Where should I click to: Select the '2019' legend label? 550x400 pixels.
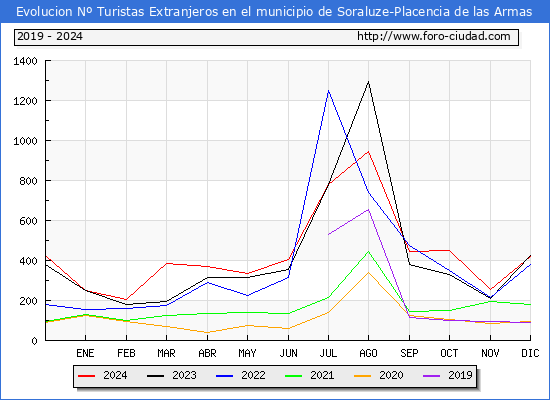460,375
